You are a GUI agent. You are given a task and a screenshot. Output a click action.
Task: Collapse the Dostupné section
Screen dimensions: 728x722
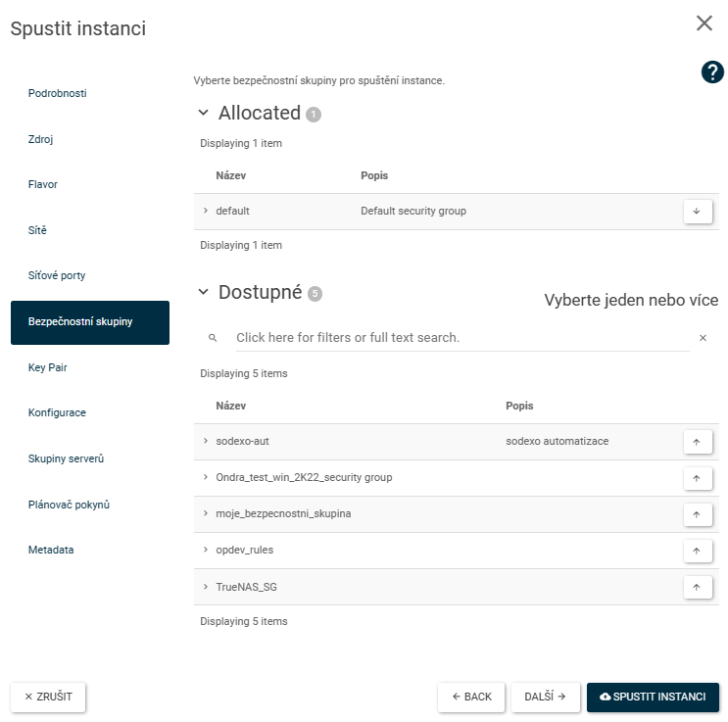coord(204,292)
